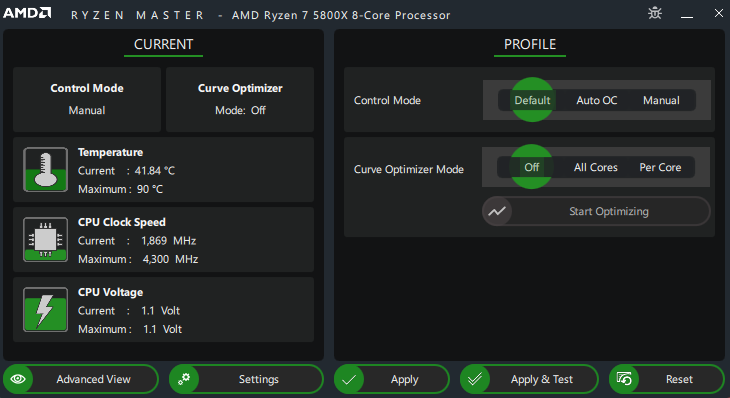Click the Control Mode label in Profile
The width and height of the screenshot is (730, 398).
coord(387,101)
